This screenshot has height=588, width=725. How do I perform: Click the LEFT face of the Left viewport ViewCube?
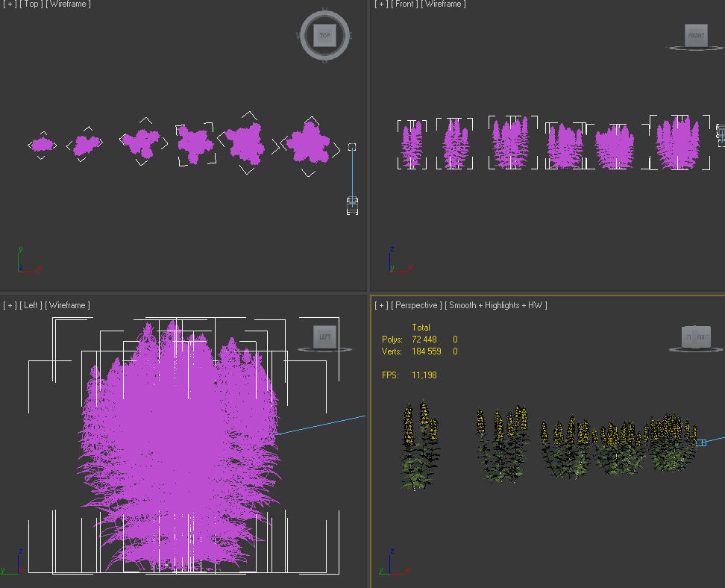click(324, 337)
